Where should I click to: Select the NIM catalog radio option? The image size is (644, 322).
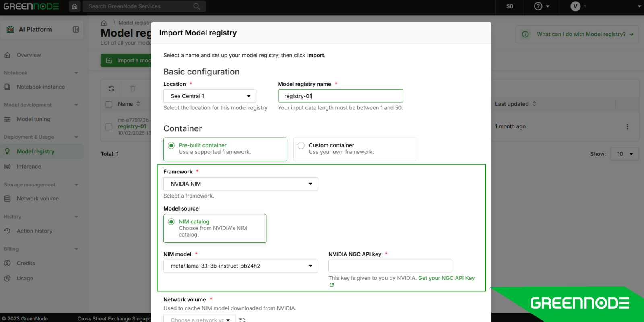coord(171,222)
